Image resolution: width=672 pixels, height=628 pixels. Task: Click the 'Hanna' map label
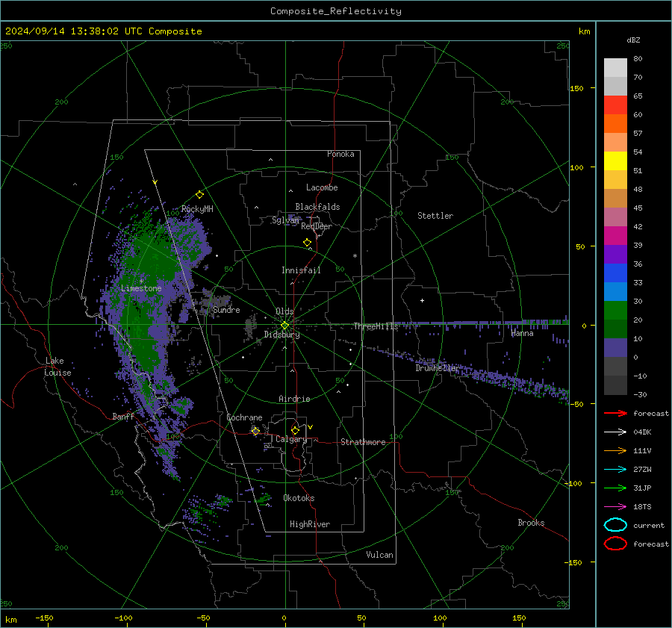tap(522, 333)
